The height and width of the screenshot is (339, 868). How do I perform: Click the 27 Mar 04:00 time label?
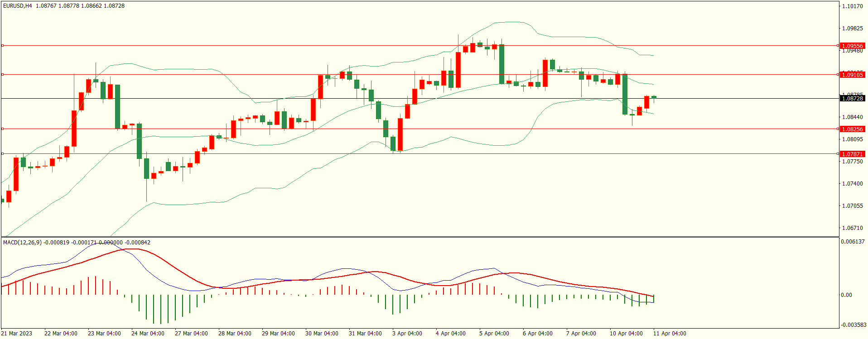pyautogui.click(x=191, y=334)
